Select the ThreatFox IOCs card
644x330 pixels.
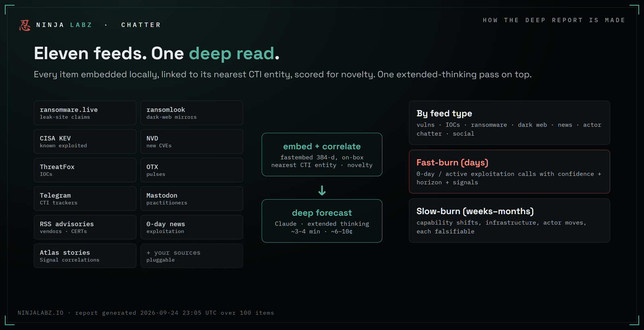pyautogui.click(x=85, y=170)
